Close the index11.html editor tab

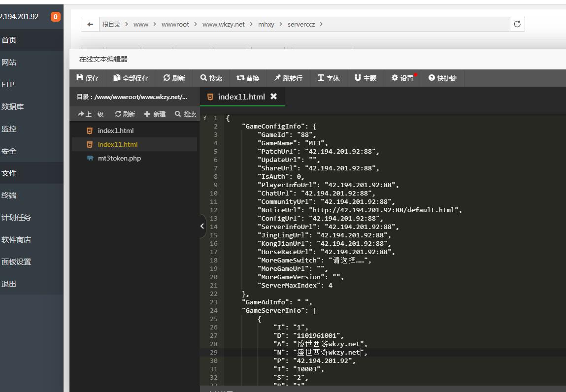(274, 97)
